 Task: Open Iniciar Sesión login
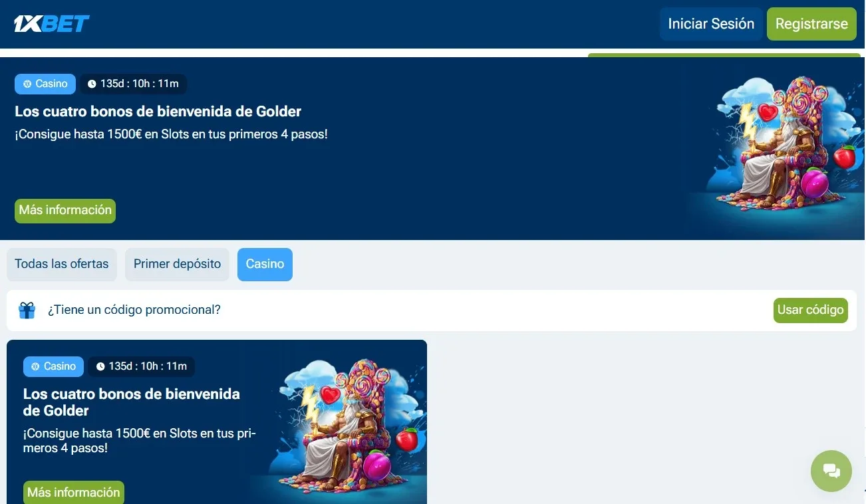(x=711, y=24)
